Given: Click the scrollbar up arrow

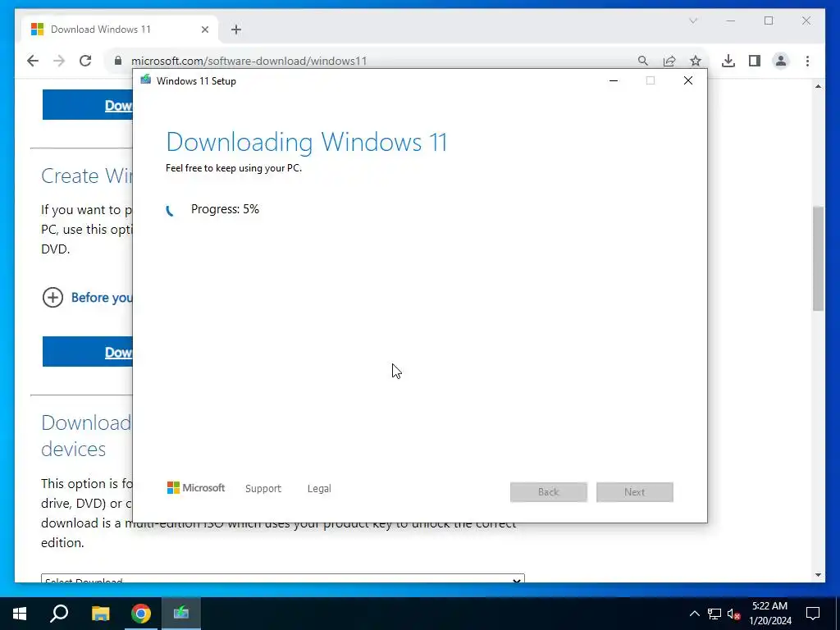Looking at the screenshot, I should pos(818,85).
